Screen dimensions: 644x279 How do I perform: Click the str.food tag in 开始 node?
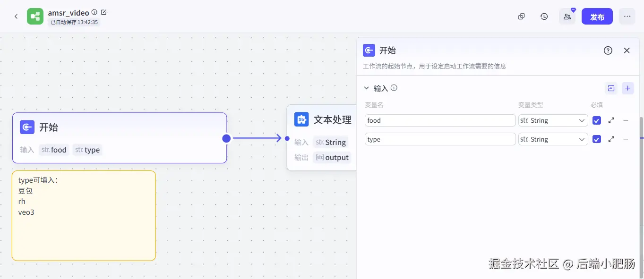click(54, 150)
